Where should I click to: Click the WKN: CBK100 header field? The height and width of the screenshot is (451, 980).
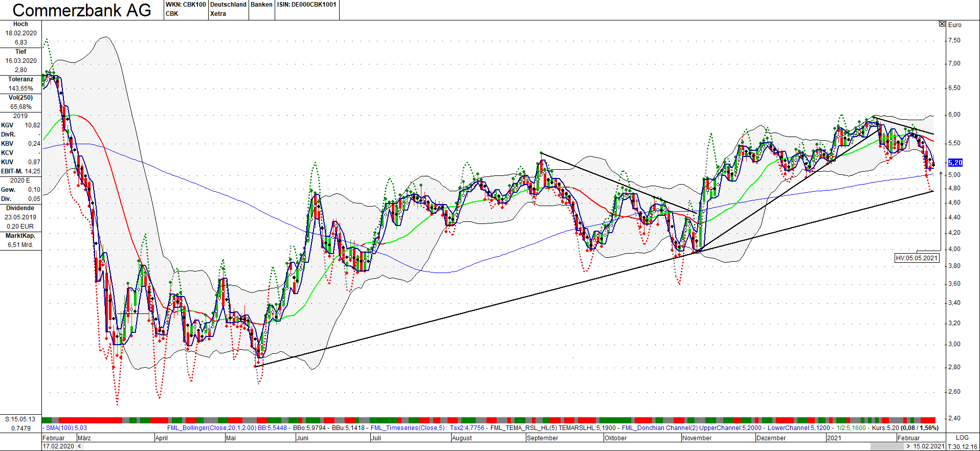[x=186, y=5]
